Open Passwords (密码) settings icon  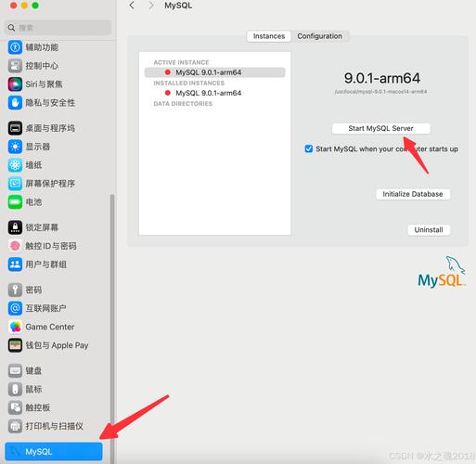[x=15, y=290]
